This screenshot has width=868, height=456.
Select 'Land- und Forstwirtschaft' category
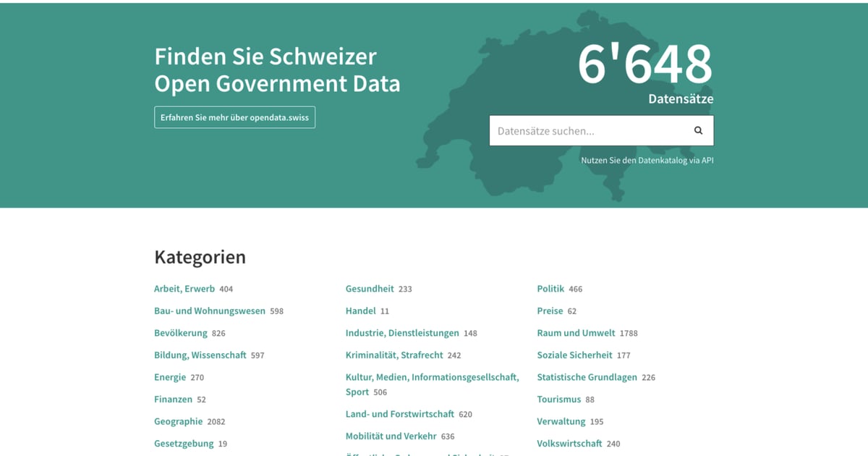click(x=400, y=414)
